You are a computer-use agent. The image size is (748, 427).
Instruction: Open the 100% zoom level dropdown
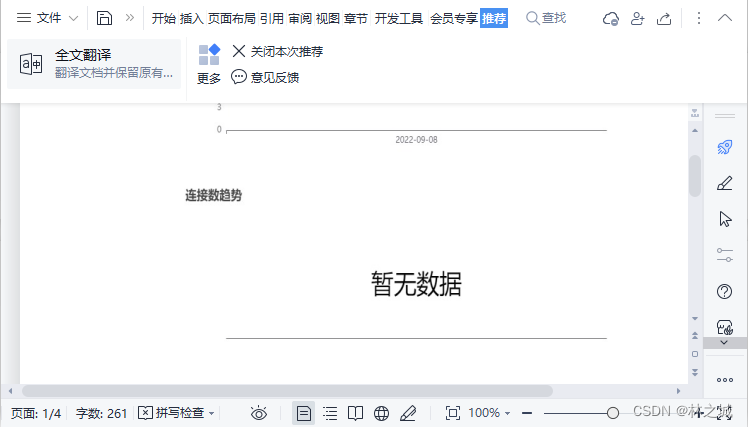pos(489,413)
